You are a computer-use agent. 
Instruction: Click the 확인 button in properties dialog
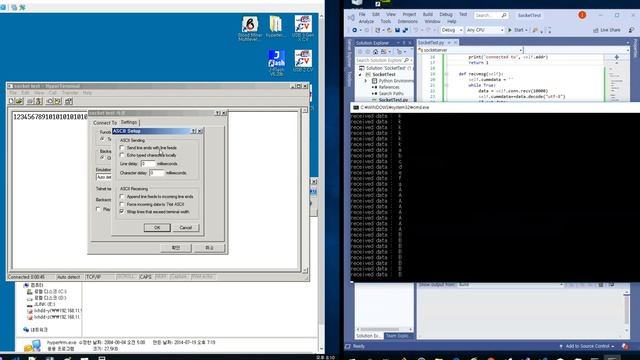click(176, 248)
